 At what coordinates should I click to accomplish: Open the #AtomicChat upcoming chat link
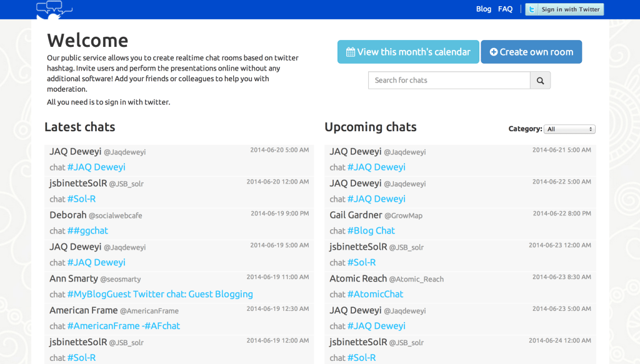click(x=376, y=294)
